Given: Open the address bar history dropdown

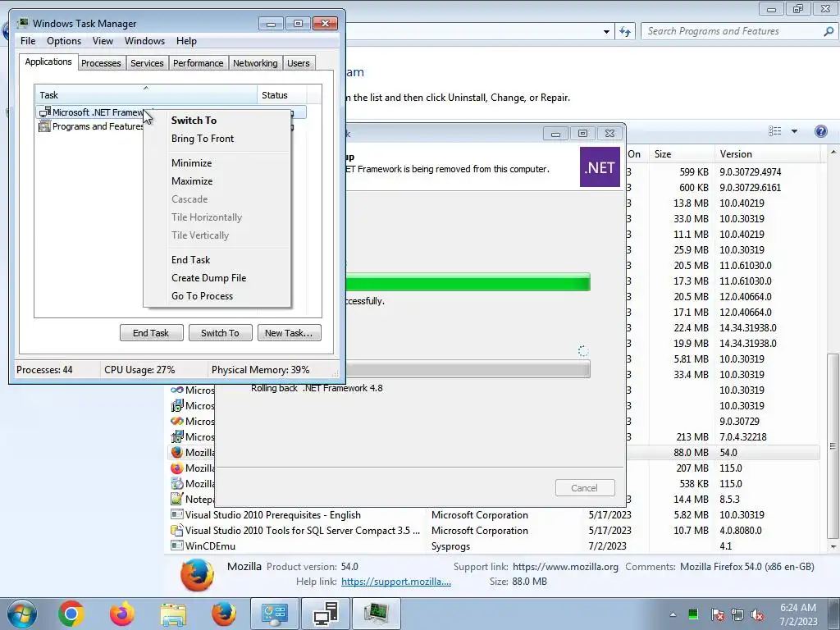Looking at the screenshot, I should pyautogui.click(x=606, y=32).
